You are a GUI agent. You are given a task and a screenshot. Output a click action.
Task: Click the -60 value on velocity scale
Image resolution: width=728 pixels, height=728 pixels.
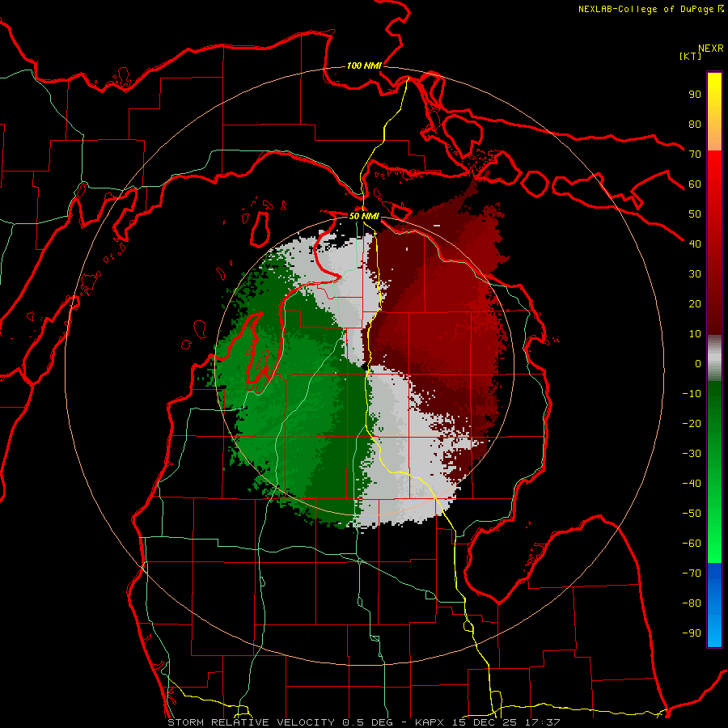pyautogui.click(x=692, y=544)
